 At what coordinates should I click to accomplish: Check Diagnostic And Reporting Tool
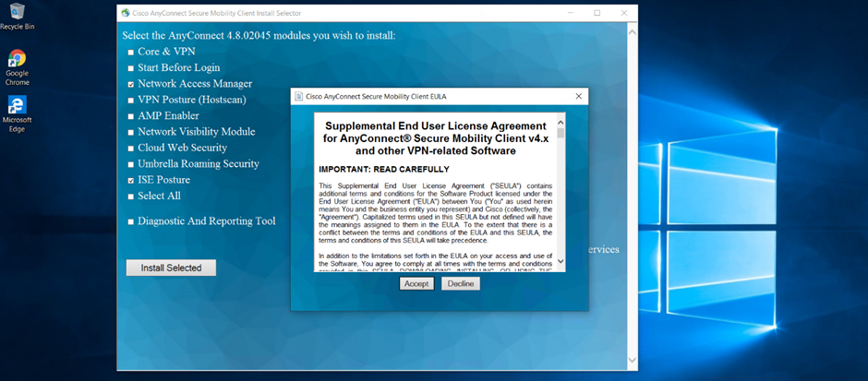click(131, 221)
